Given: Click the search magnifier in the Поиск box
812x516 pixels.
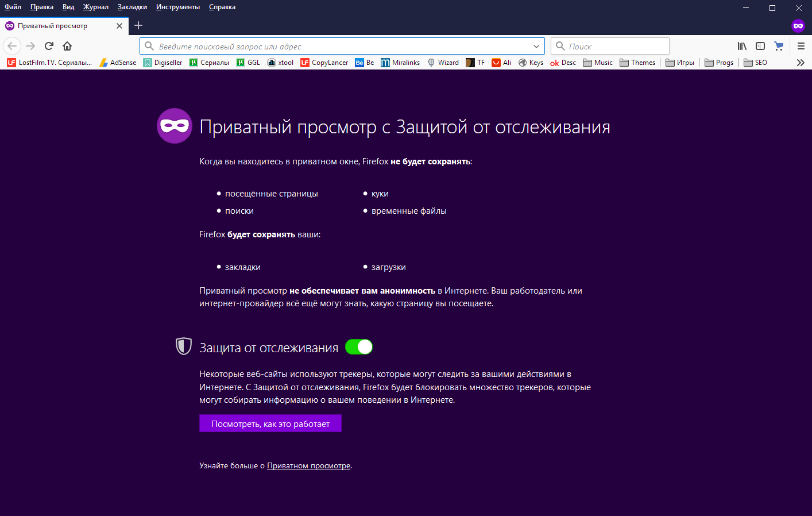Looking at the screenshot, I should [x=560, y=46].
